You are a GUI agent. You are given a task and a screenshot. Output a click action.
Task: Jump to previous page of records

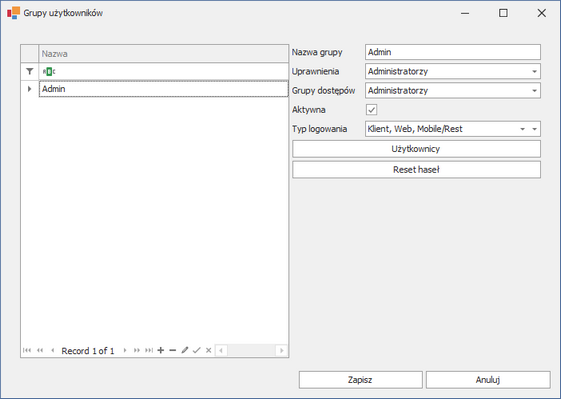pyautogui.click(x=40, y=350)
